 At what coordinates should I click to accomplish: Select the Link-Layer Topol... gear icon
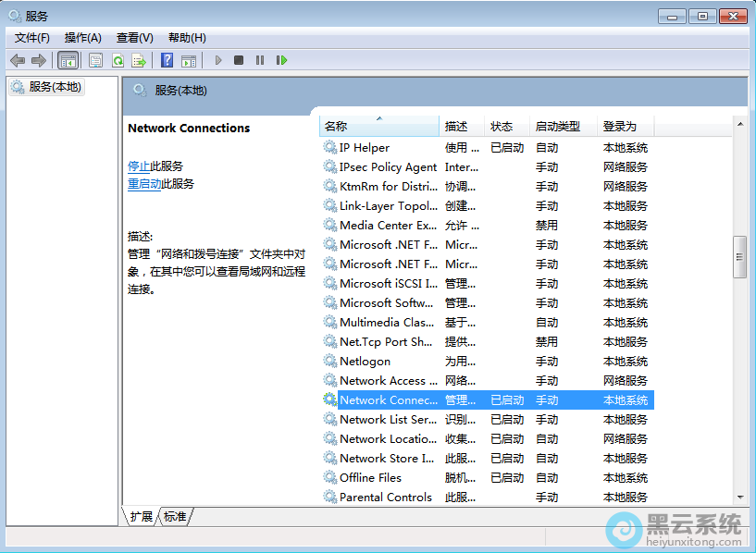coord(329,205)
